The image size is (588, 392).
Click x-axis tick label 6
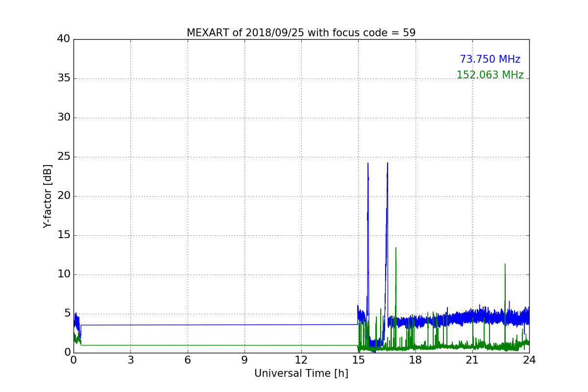pos(187,360)
